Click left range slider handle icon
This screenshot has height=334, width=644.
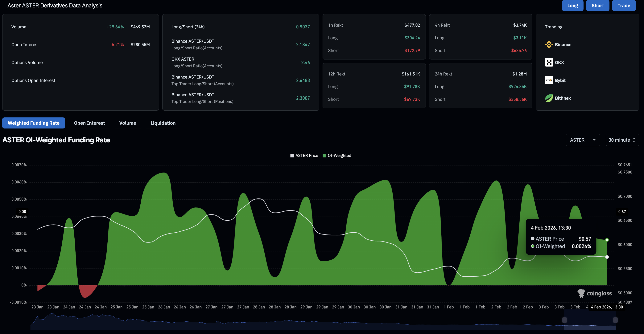pos(564,320)
